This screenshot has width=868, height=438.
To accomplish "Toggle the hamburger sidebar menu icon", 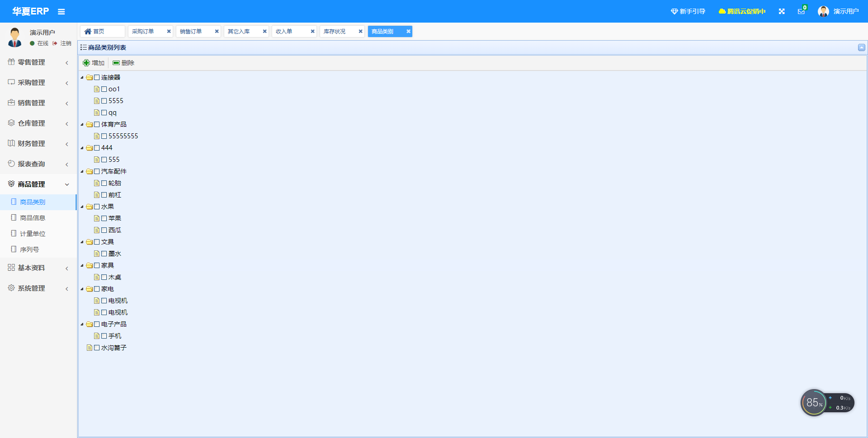I will 61,12.
